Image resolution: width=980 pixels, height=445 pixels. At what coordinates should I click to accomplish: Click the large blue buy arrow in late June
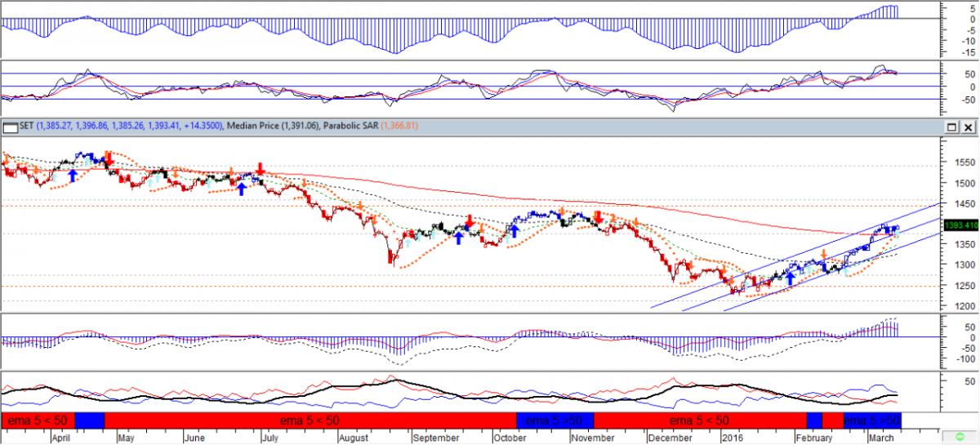coord(242,189)
